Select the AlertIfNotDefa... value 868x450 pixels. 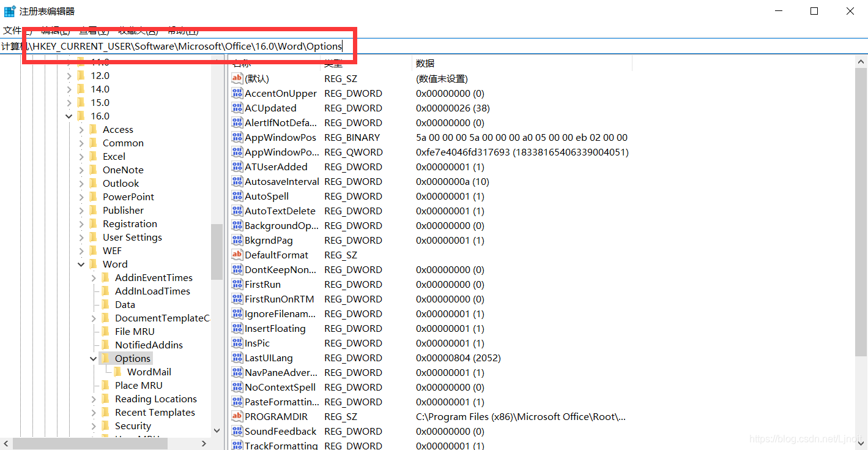coord(281,122)
